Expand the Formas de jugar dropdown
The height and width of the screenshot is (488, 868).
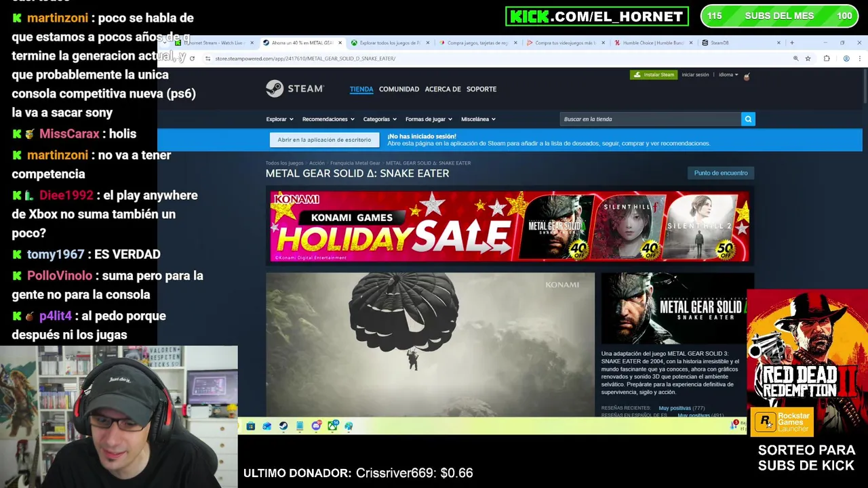tap(429, 119)
